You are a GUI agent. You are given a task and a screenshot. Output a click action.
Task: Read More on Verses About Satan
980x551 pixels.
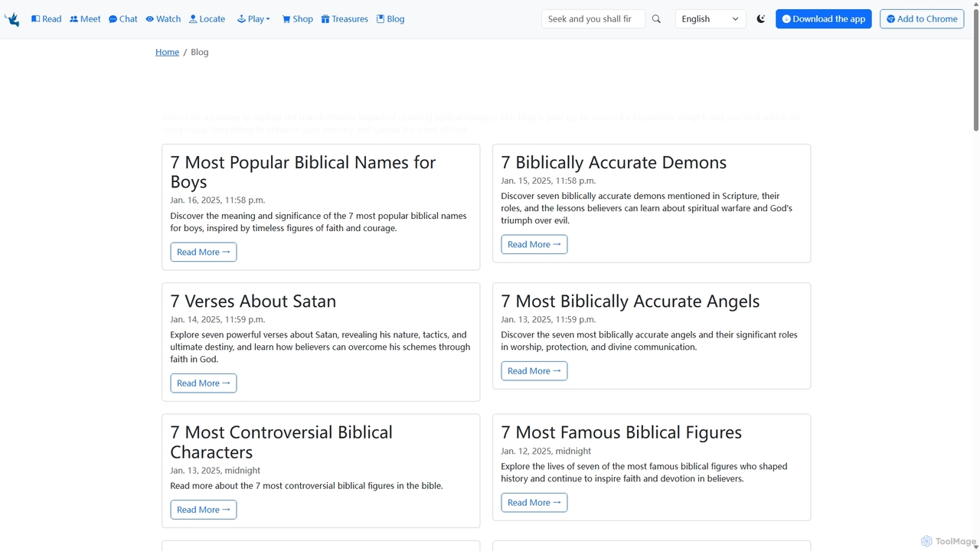[204, 383]
